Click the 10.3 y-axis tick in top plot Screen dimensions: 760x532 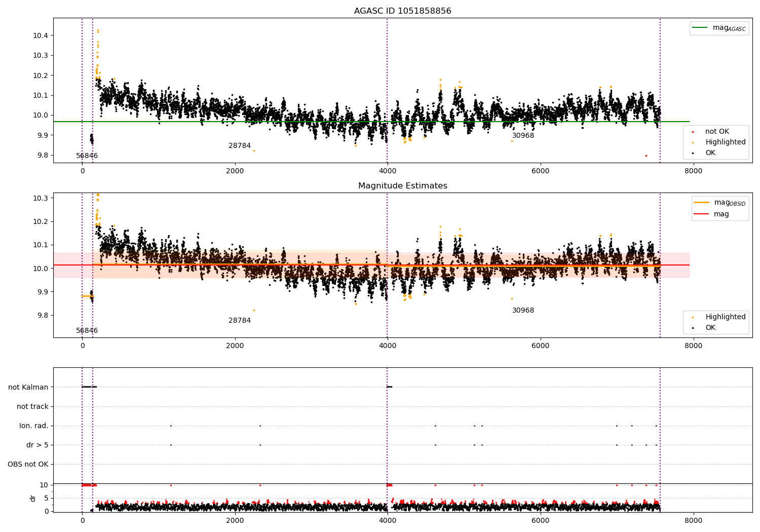coord(41,56)
